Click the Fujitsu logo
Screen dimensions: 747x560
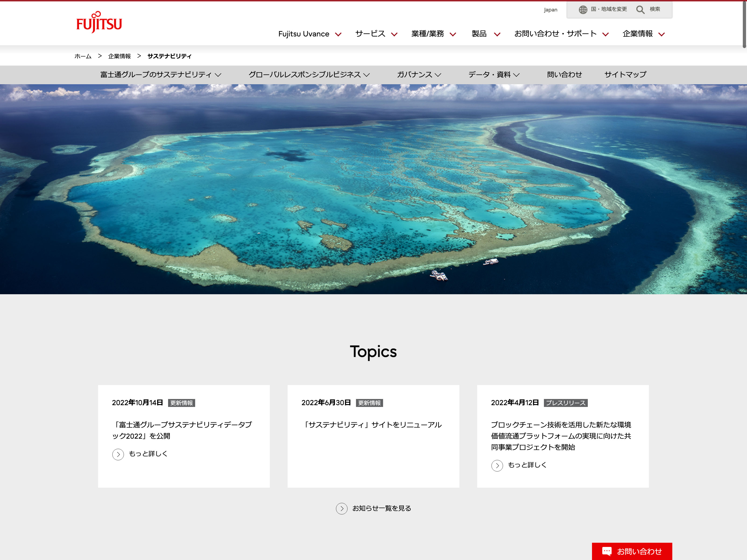(x=99, y=22)
